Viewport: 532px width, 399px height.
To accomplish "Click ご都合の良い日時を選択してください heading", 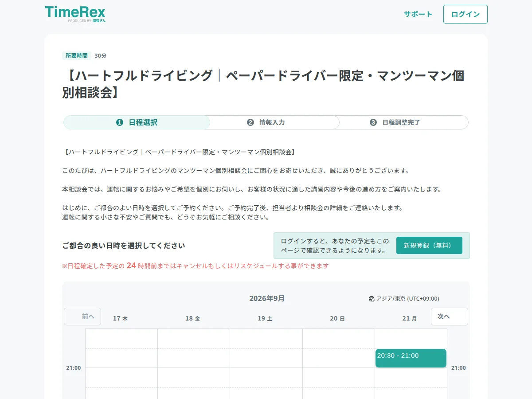I will coord(124,246).
